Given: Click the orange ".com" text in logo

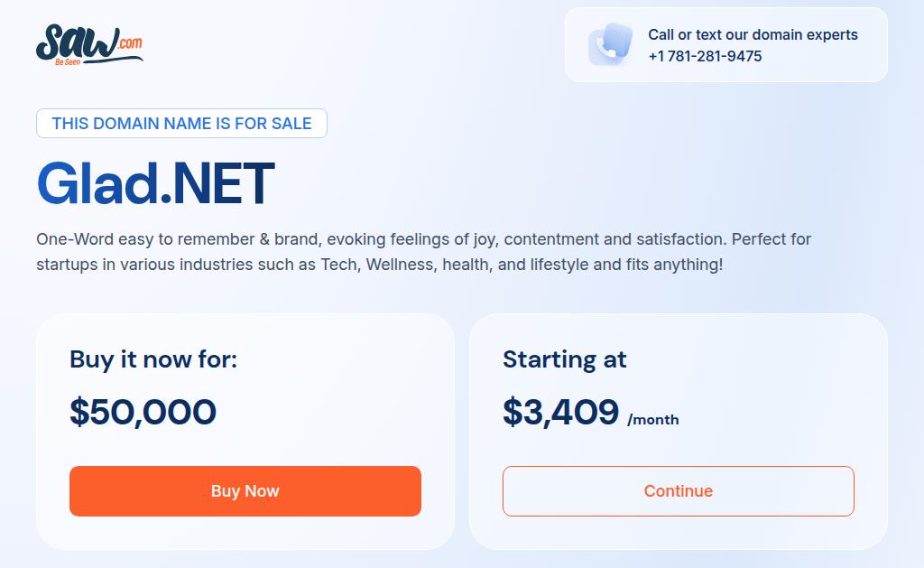Looking at the screenshot, I should [130, 42].
